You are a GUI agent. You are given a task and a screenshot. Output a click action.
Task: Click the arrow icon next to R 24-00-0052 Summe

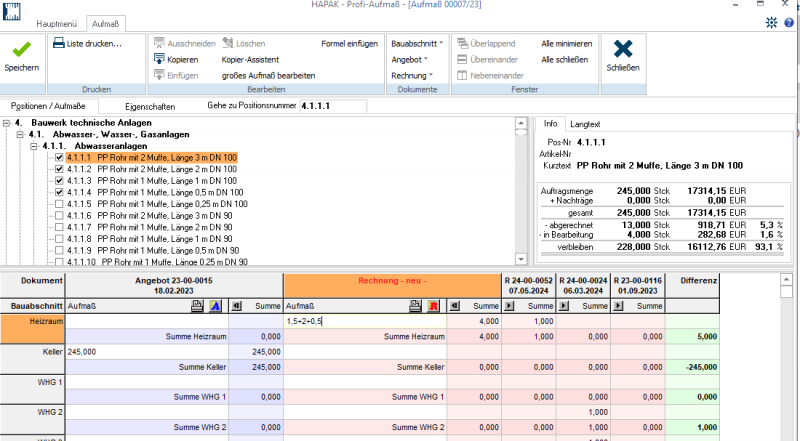(508, 306)
